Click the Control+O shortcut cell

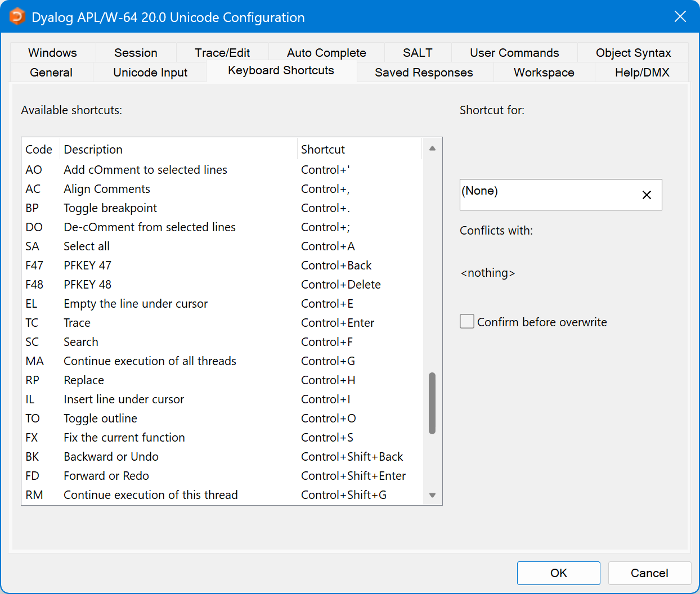(329, 418)
